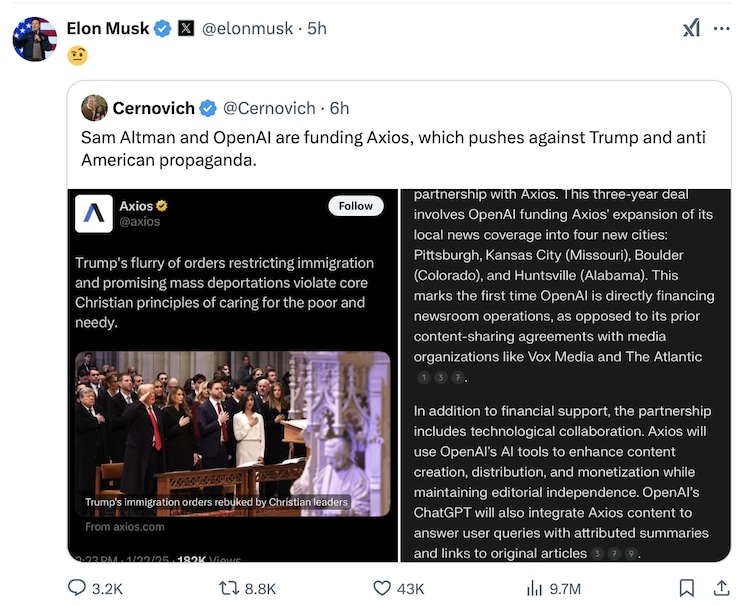Click the reply comment icon
This screenshot has width=750, height=606.
[77, 588]
